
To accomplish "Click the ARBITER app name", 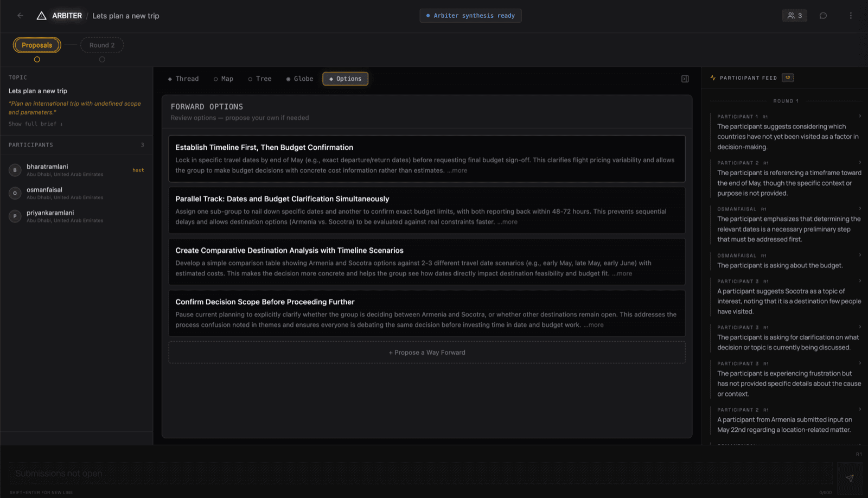I will pos(67,16).
